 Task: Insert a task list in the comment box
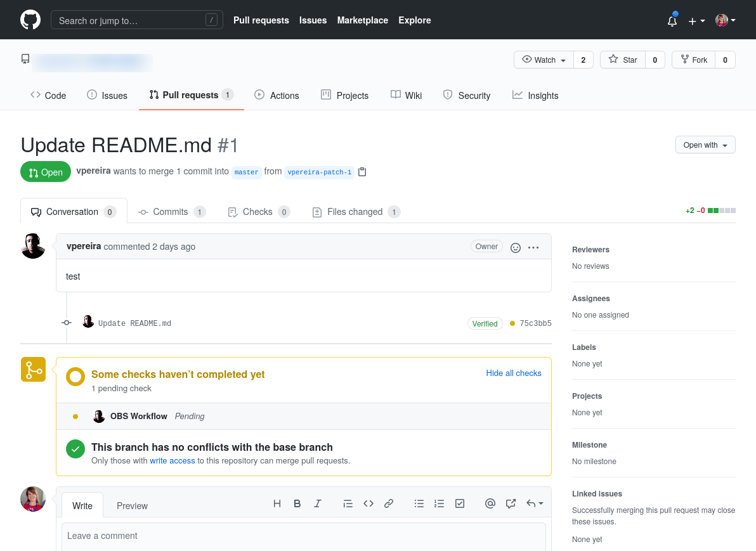click(x=459, y=503)
